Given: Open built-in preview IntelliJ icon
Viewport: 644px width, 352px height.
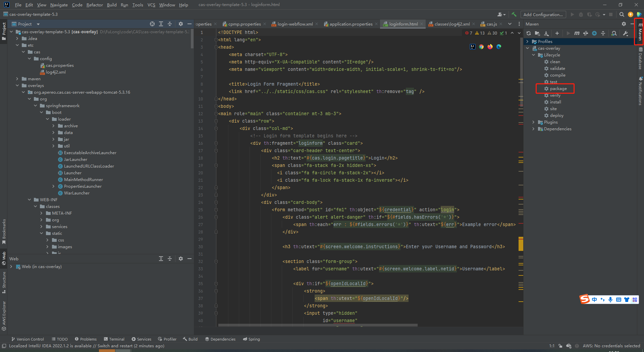Looking at the screenshot, I should click(473, 47).
